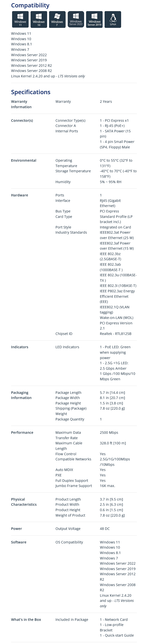Click the Compatibility section heading

[x=30, y=5]
